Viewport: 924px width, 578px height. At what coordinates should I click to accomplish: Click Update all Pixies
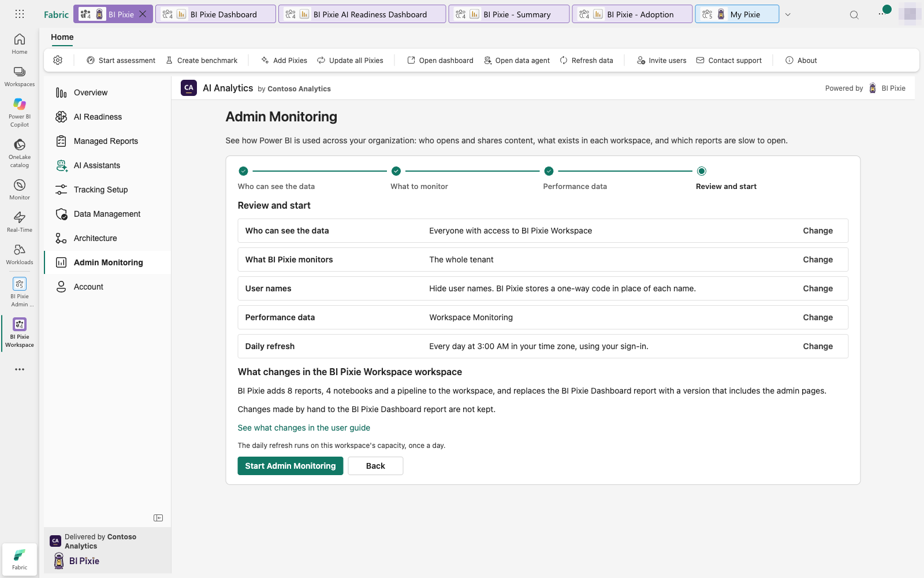(350, 60)
